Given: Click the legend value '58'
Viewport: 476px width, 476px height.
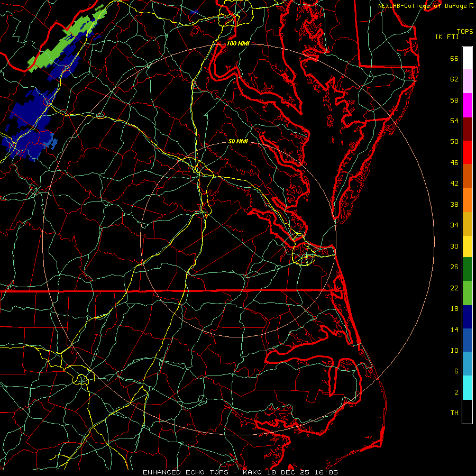Looking at the screenshot, I should click(454, 100).
